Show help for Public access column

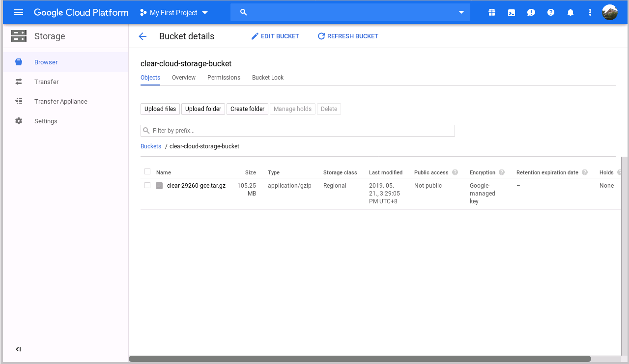(455, 172)
